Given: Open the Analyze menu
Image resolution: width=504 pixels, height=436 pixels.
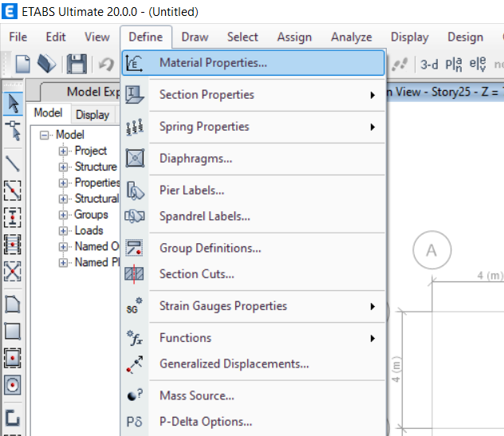Looking at the screenshot, I should click(352, 37).
